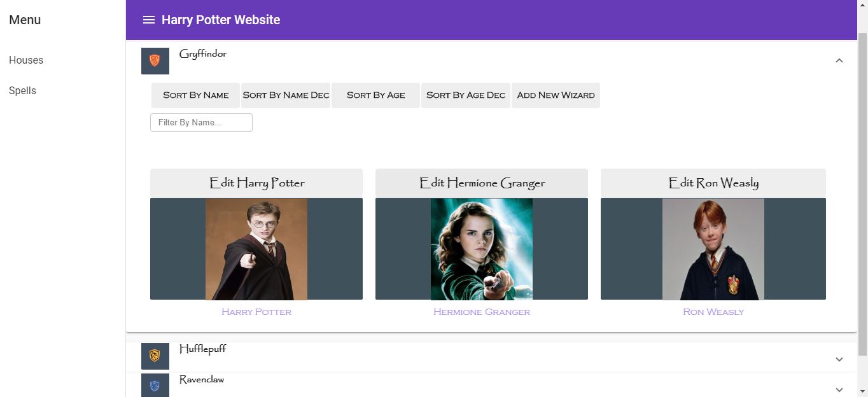The image size is (868, 397).
Task: Open Spells in the side menu
Action: coord(22,90)
